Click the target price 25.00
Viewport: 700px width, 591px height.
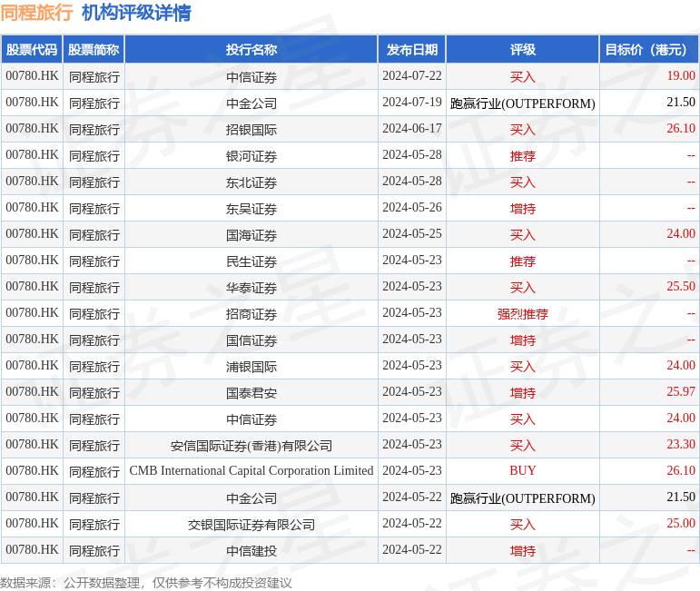[681, 523]
